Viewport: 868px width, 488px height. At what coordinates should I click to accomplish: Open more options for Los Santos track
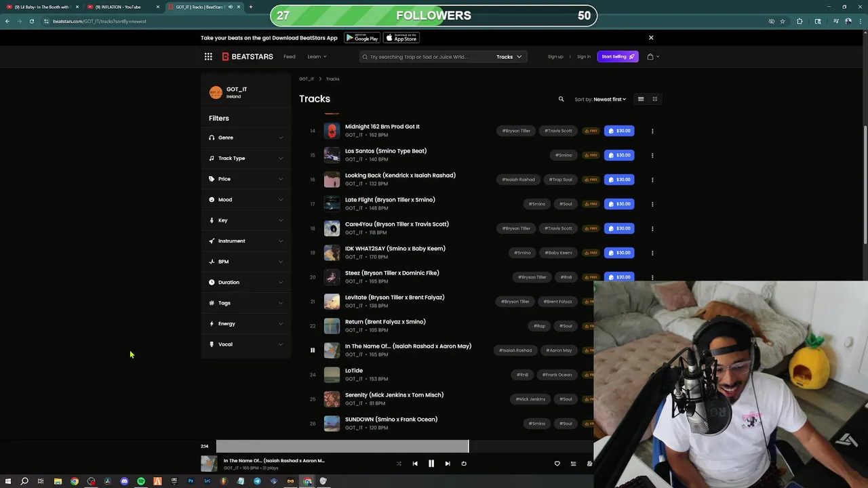click(652, 155)
